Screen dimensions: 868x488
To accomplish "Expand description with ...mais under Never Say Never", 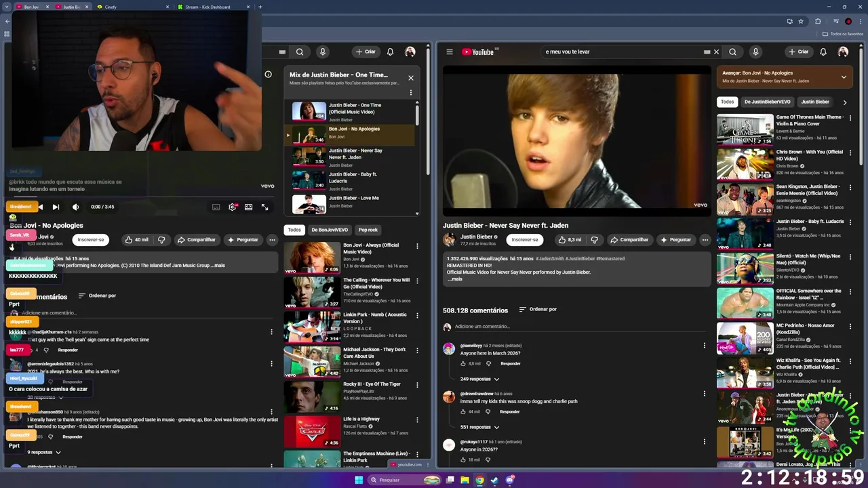I will point(456,279).
